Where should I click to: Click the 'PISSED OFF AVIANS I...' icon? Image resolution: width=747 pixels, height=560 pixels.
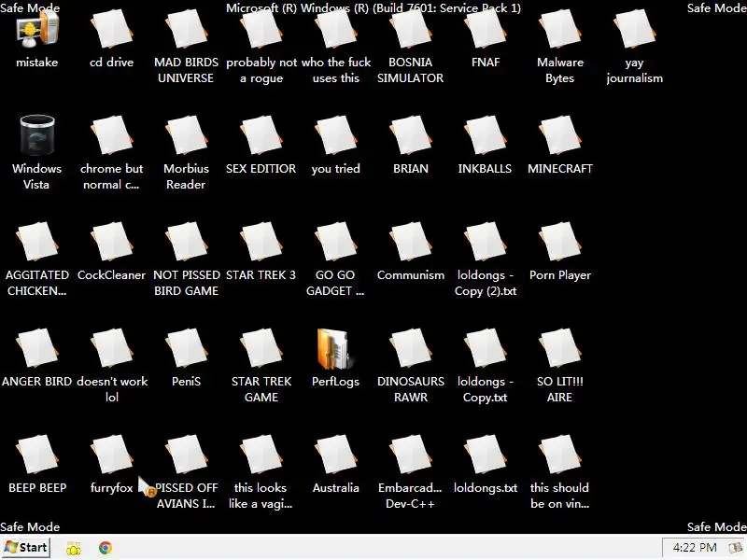click(186, 455)
